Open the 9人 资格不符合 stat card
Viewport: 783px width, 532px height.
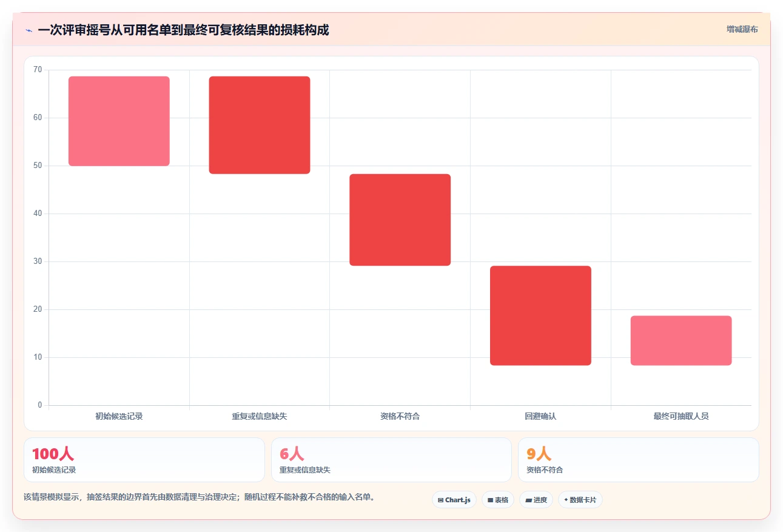pos(638,460)
